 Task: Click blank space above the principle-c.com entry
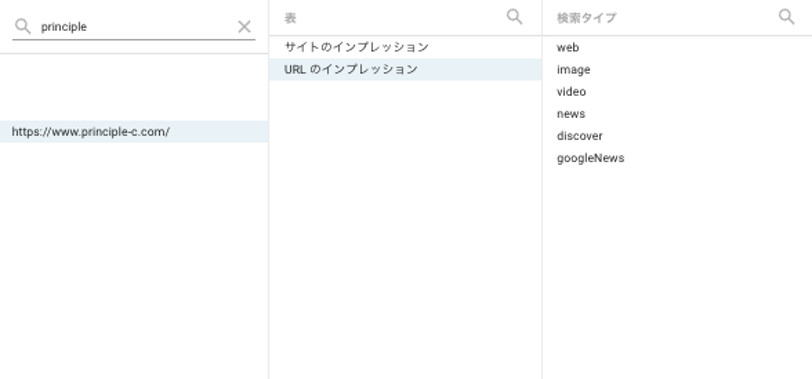pos(134,87)
